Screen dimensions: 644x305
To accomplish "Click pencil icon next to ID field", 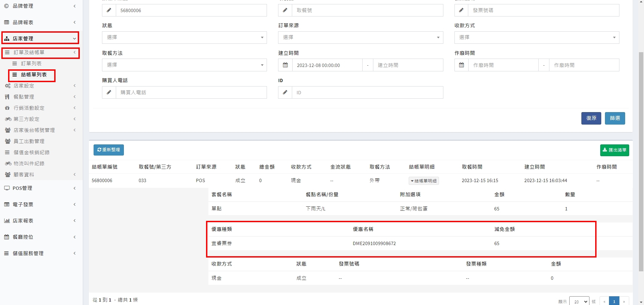I will 285,92.
